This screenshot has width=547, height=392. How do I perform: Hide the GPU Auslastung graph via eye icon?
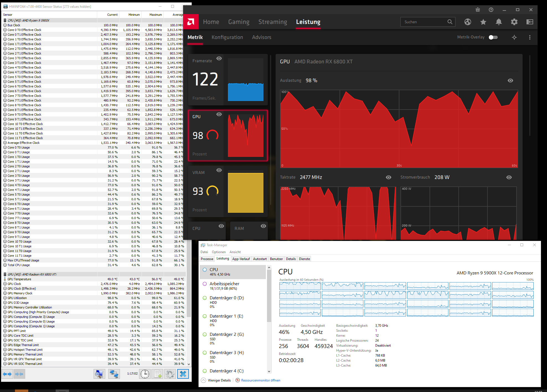pos(510,81)
